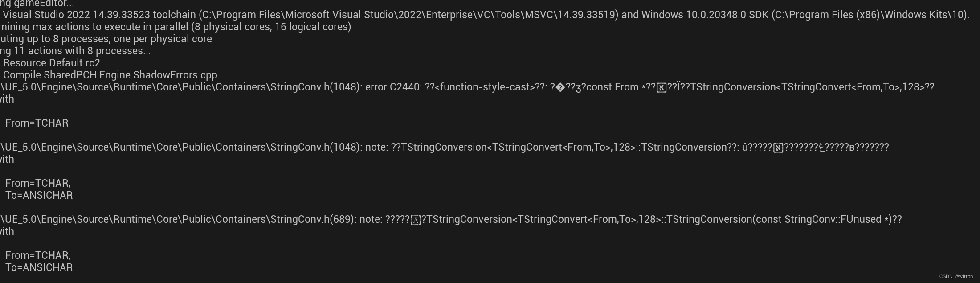Click the first To=ANSICHAR line
The image size is (980, 283).
pos(39,195)
